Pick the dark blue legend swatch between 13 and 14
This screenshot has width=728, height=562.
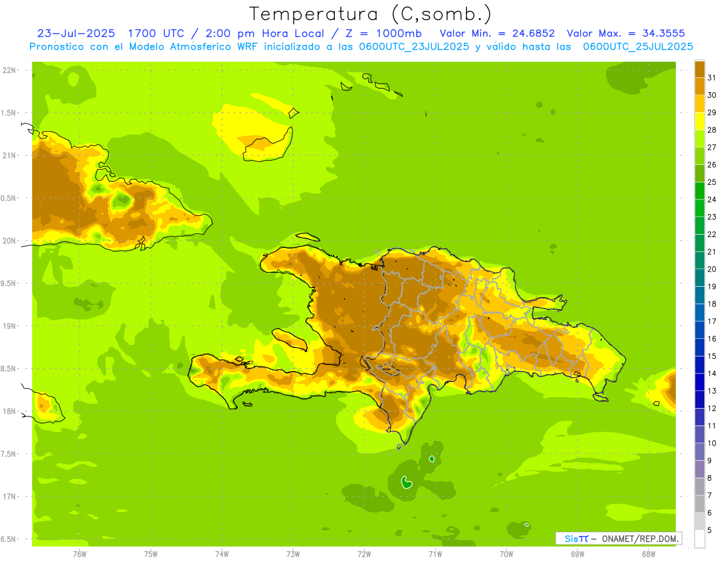(699, 382)
